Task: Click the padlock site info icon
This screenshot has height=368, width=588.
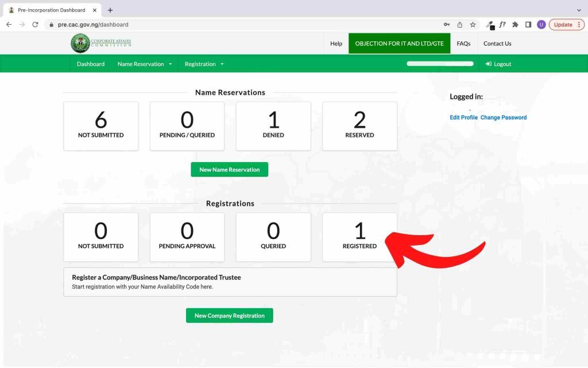Action: 51,24
